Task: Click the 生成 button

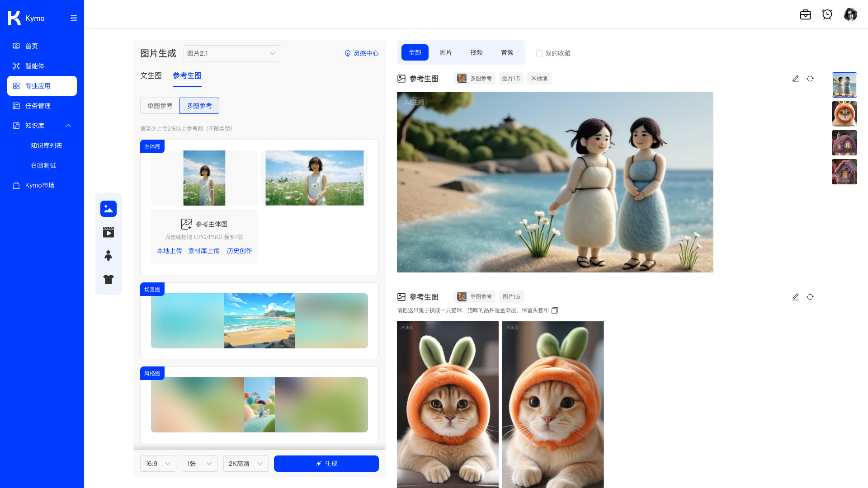Action: (326, 464)
